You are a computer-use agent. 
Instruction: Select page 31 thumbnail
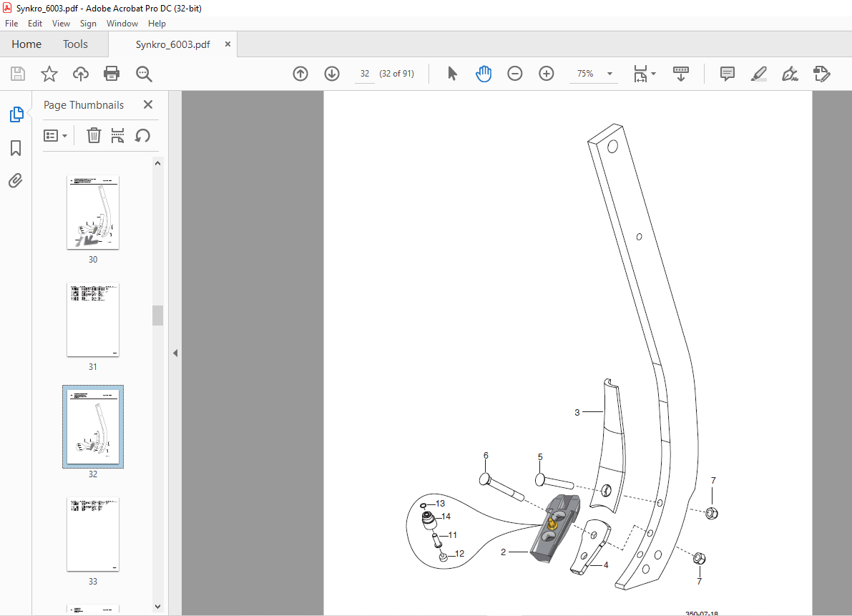pyautogui.click(x=93, y=320)
